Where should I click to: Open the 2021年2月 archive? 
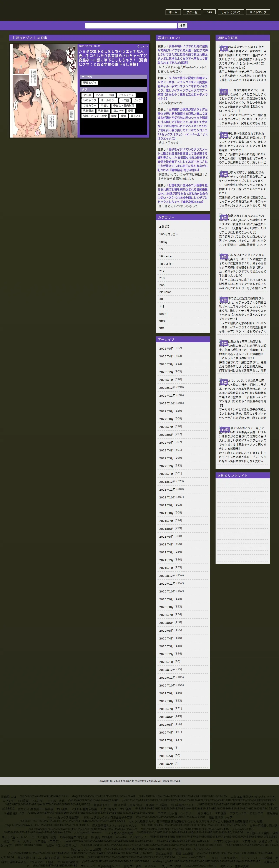pyautogui.click(x=166, y=560)
